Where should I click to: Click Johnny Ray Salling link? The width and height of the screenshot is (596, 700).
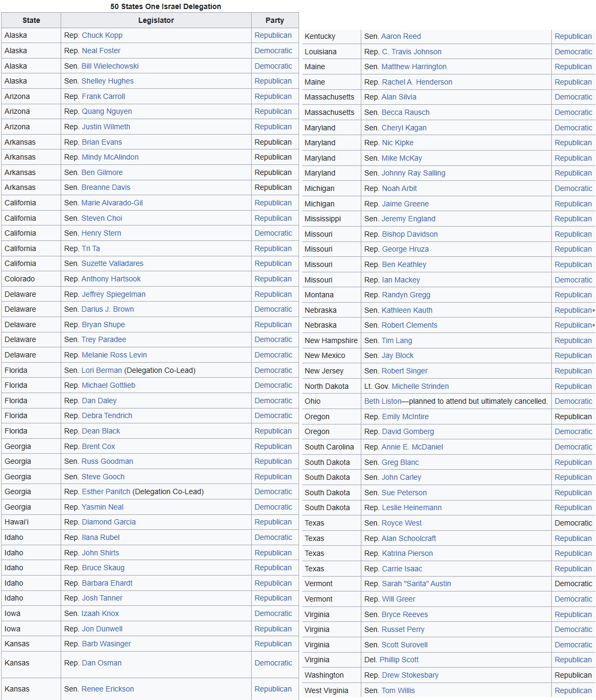point(413,173)
